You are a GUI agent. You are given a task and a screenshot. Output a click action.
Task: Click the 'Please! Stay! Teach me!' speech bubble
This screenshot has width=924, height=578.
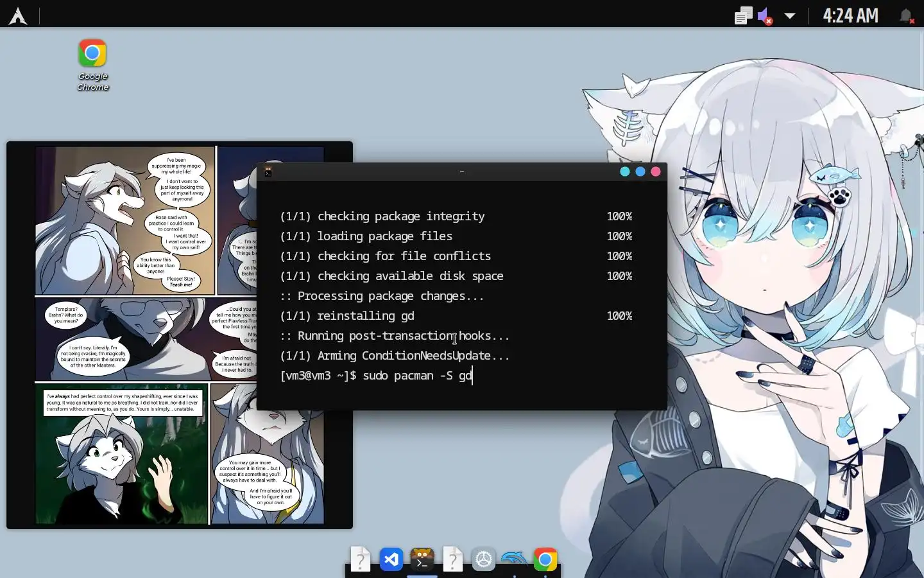click(x=181, y=281)
